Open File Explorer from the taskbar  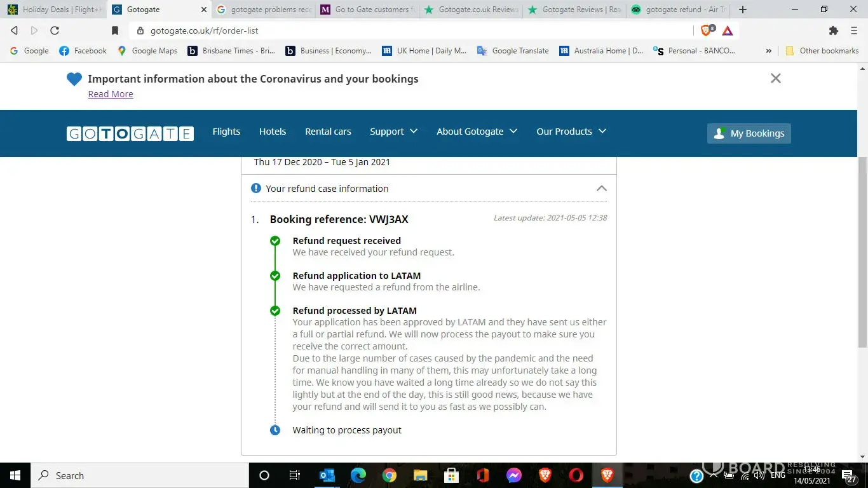point(420,475)
